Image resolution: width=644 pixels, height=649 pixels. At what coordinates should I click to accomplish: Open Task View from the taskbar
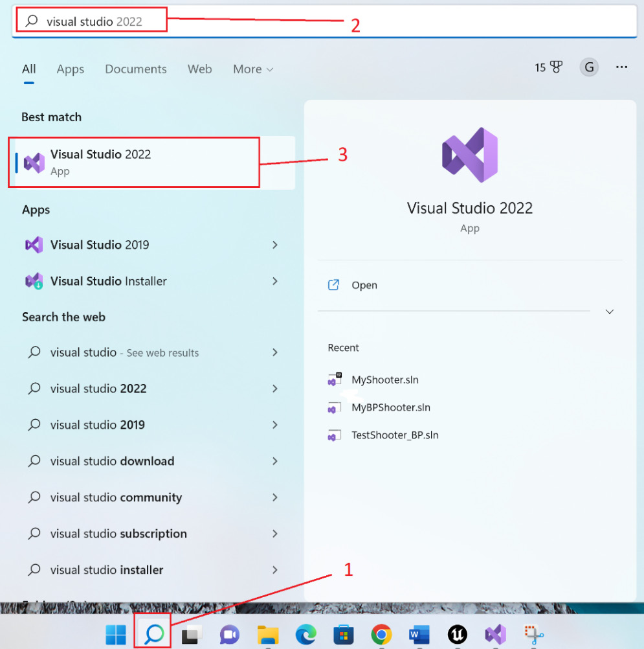[x=192, y=635]
